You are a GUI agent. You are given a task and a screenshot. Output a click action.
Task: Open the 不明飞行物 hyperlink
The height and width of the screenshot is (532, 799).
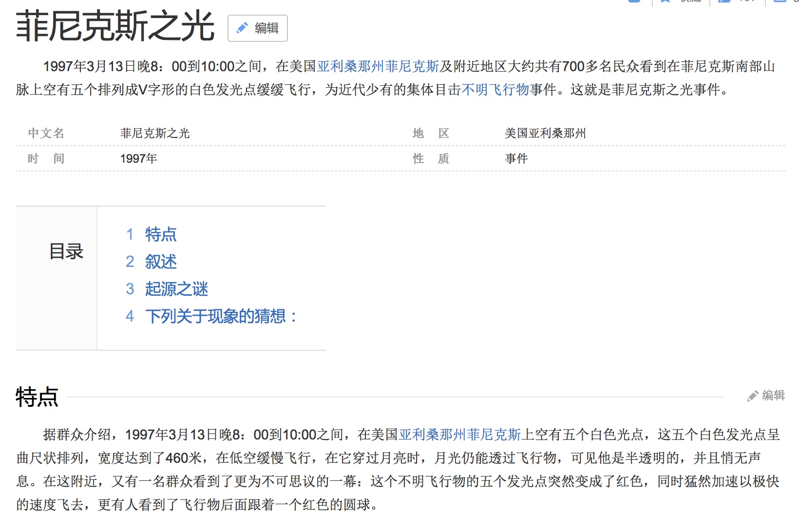[495, 90]
